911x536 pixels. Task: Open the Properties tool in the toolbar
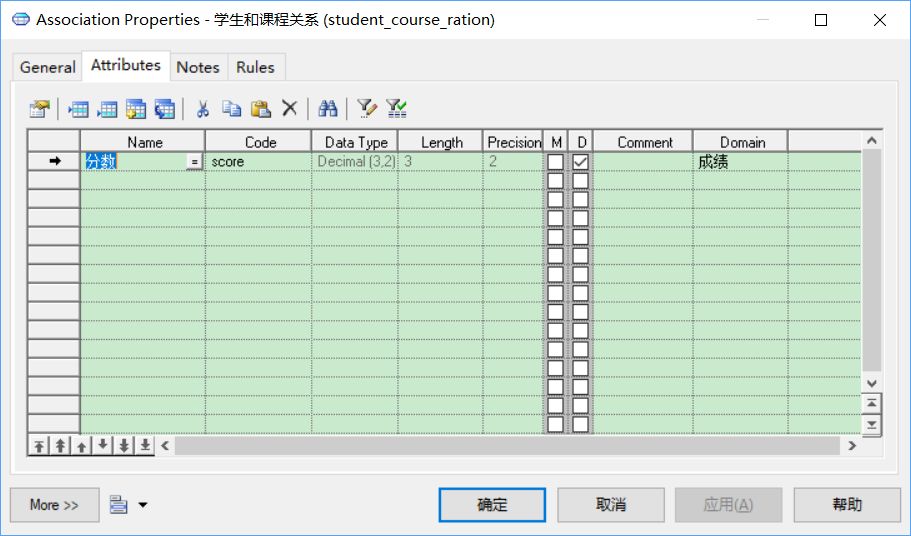click(40, 109)
